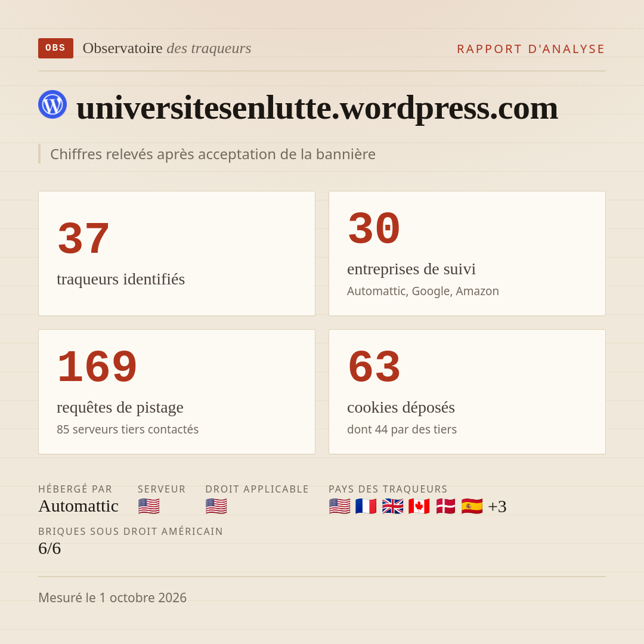Click the Pays des traqueurs label
The width and height of the screenshot is (644, 644).
pos(388,489)
